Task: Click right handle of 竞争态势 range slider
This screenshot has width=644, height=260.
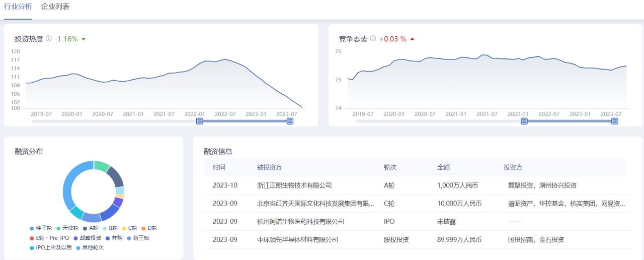Action: [x=614, y=121]
